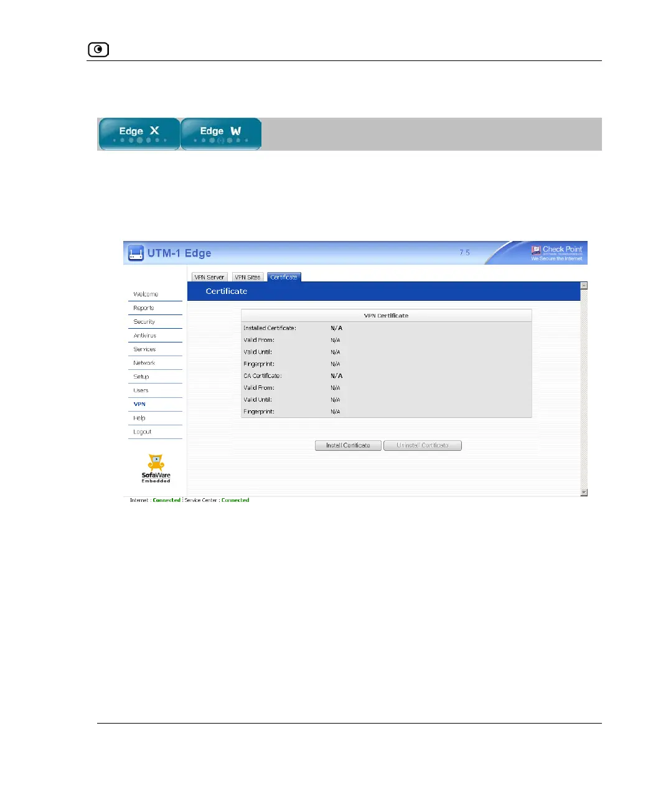
Task: Click the VPN Certificate table header
Action: (387, 315)
